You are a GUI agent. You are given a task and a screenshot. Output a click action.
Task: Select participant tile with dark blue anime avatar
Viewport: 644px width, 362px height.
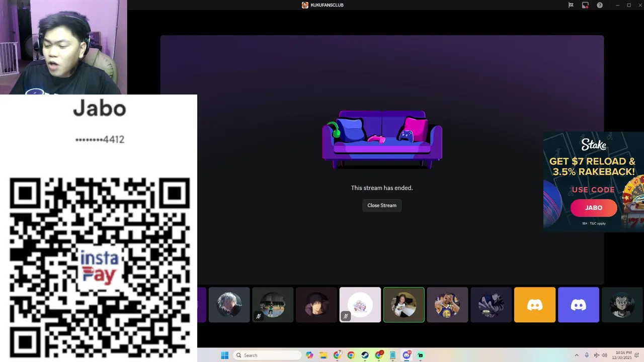pos(491,305)
